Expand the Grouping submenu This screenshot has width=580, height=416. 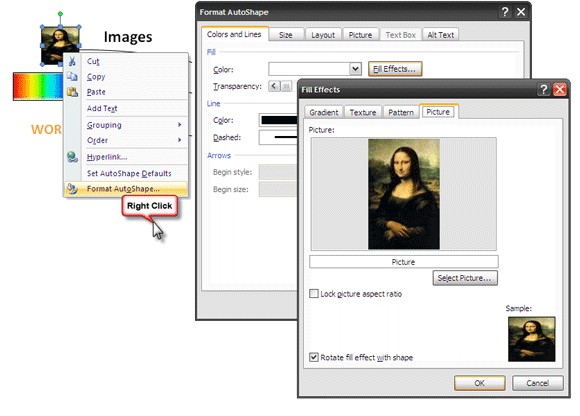(126, 125)
